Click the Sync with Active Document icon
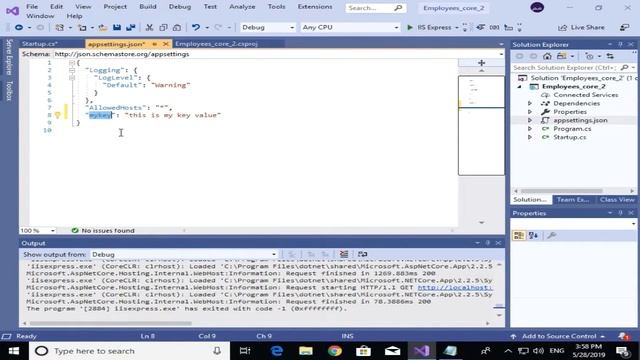This screenshot has width=640, height=360. (x=610, y=56)
